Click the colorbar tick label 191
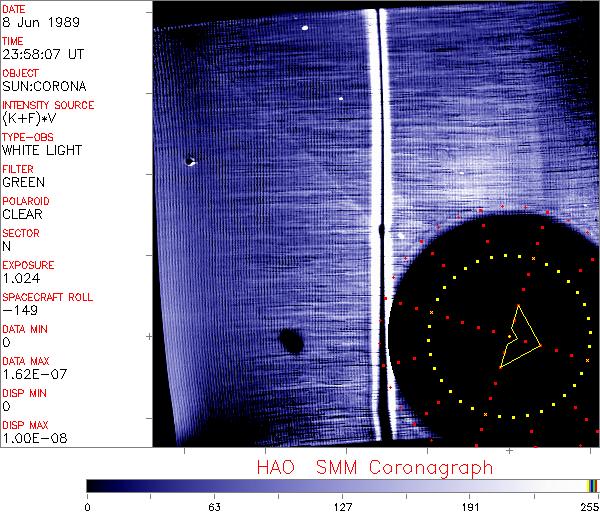This screenshot has height=512, width=600. [x=470, y=506]
